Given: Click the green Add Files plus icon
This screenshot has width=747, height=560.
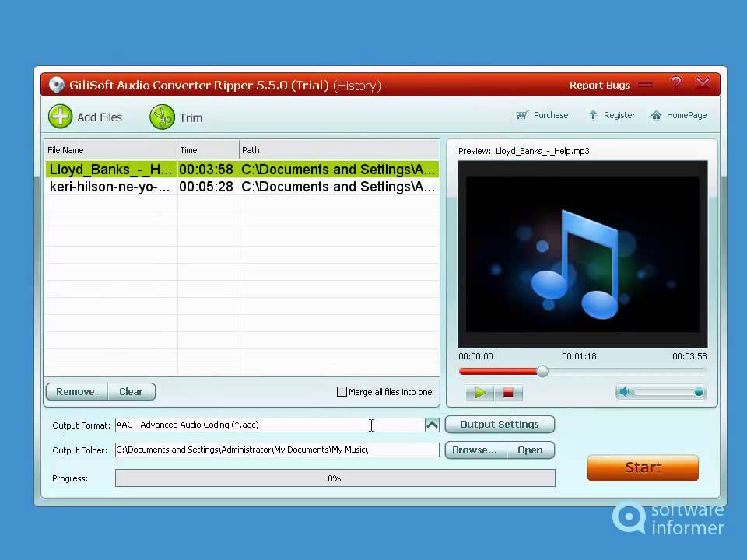Looking at the screenshot, I should [61, 117].
